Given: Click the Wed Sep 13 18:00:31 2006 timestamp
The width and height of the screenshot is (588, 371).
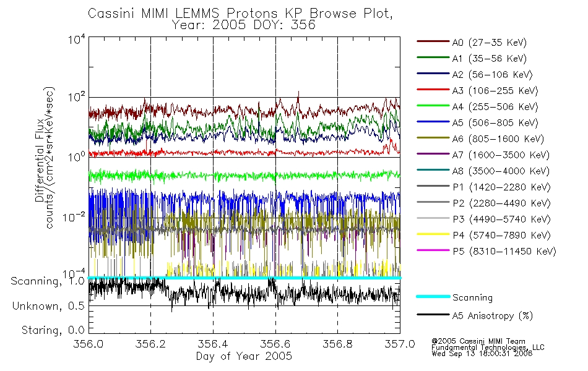Looking at the screenshot, I should point(482,354).
